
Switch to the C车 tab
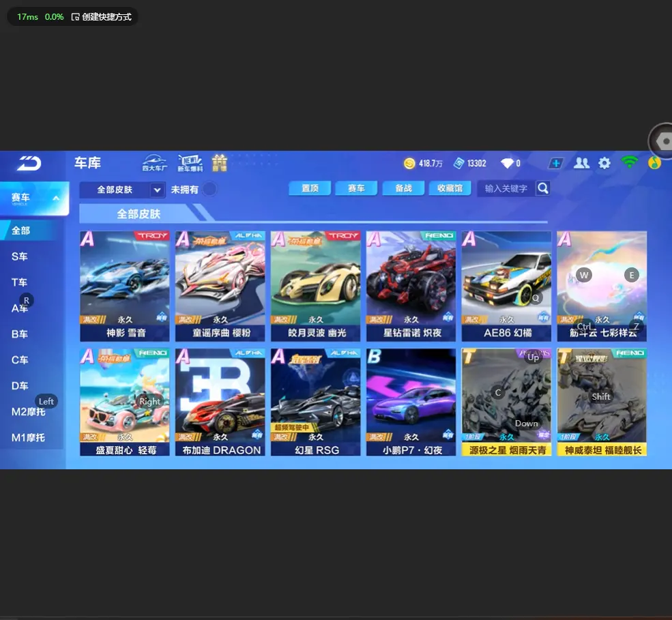20,360
